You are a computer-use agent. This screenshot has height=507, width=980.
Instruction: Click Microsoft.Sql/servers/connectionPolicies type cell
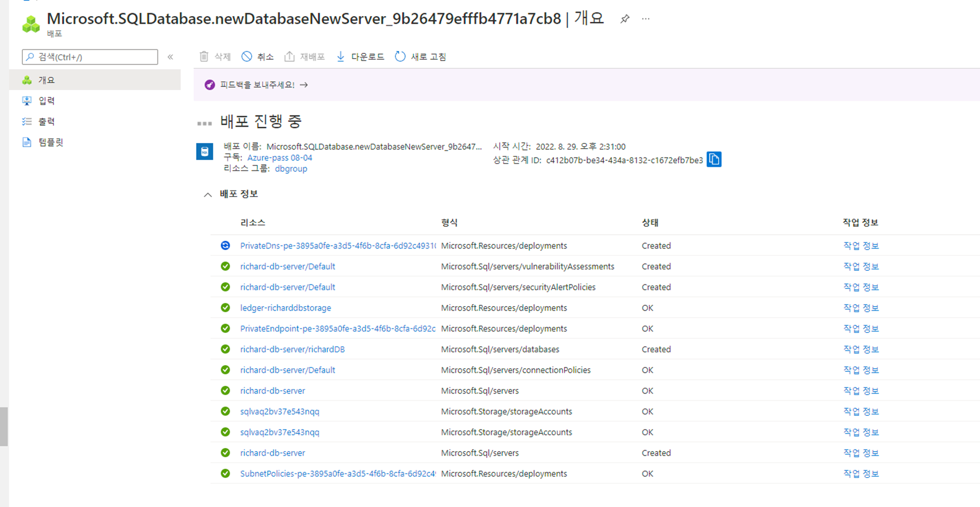click(516, 370)
